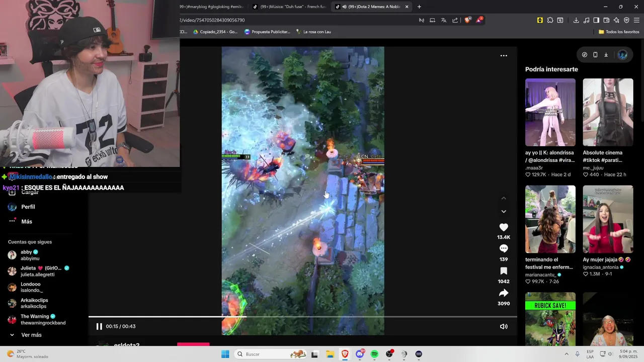Open the Julieta julieta.allegretti account
This screenshot has height=362, width=644.
click(38, 271)
